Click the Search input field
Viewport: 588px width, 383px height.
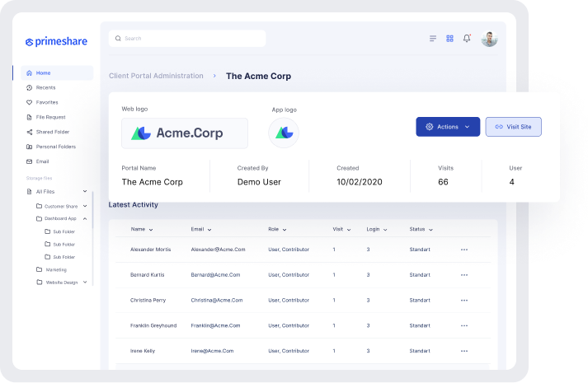point(187,39)
